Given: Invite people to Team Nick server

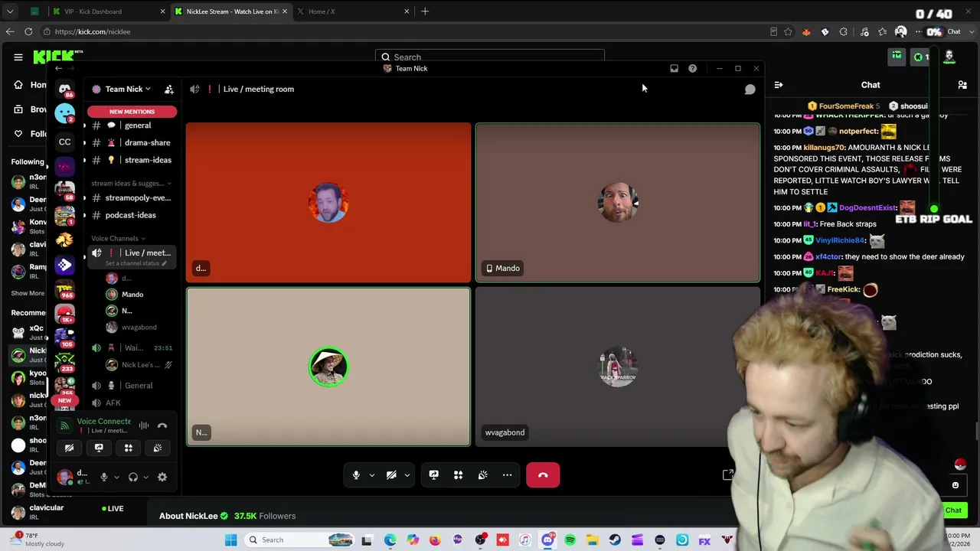Looking at the screenshot, I should point(169,90).
